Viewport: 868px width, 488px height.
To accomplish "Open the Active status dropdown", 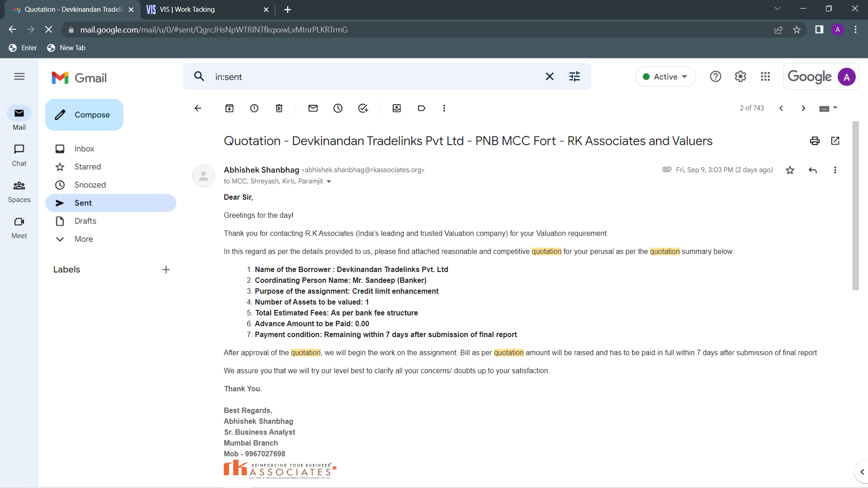I will pyautogui.click(x=665, y=77).
